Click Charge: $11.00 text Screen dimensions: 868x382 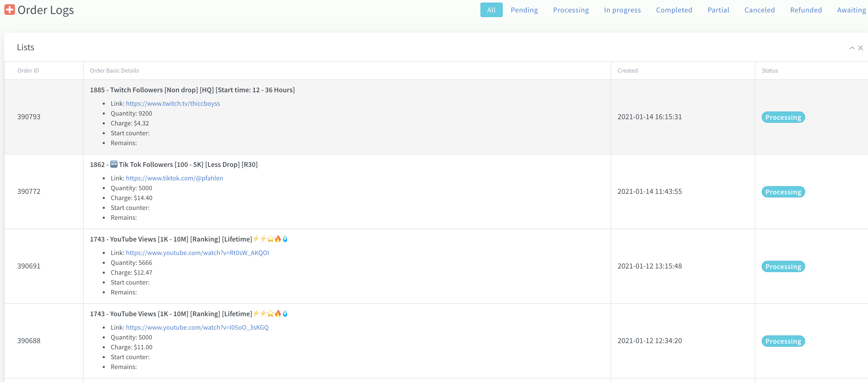132,347
